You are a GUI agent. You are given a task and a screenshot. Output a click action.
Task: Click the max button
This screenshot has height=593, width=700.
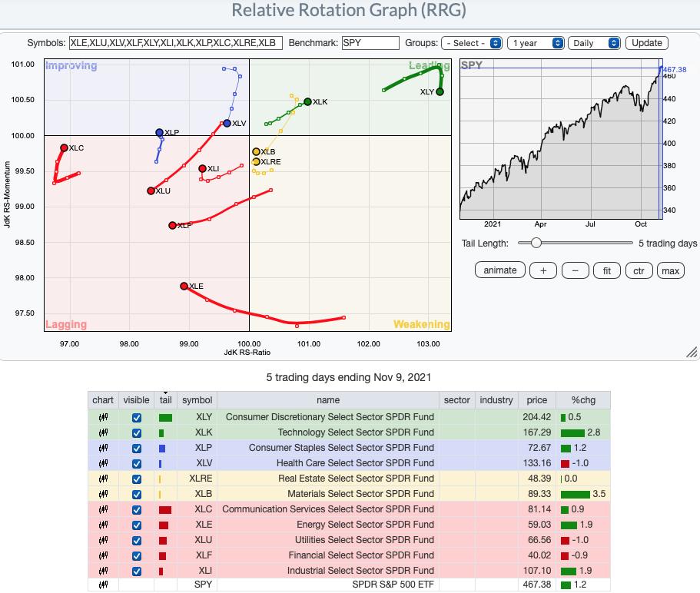point(671,270)
